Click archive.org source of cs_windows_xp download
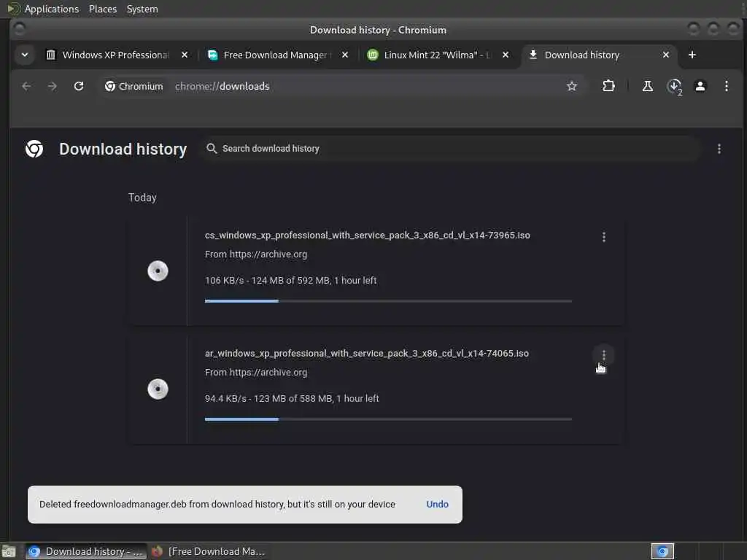The height and width of the screenshot is (560, 747). click(268, 254)
